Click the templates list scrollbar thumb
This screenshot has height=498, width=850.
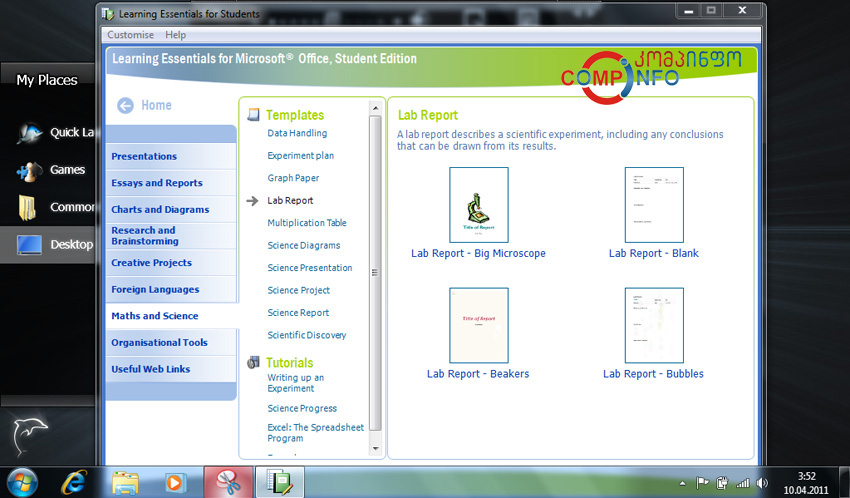(375, 273)
